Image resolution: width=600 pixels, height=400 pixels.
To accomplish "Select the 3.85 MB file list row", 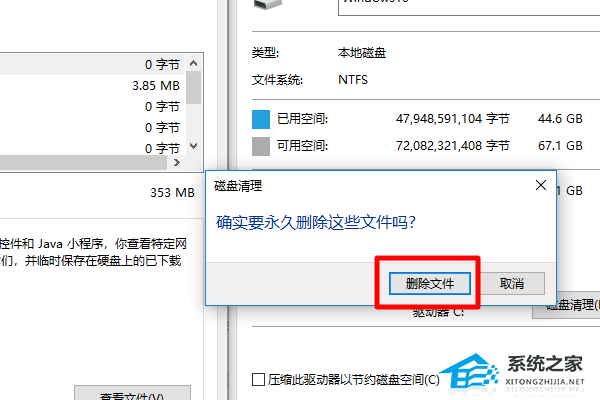I will point(93,85).
